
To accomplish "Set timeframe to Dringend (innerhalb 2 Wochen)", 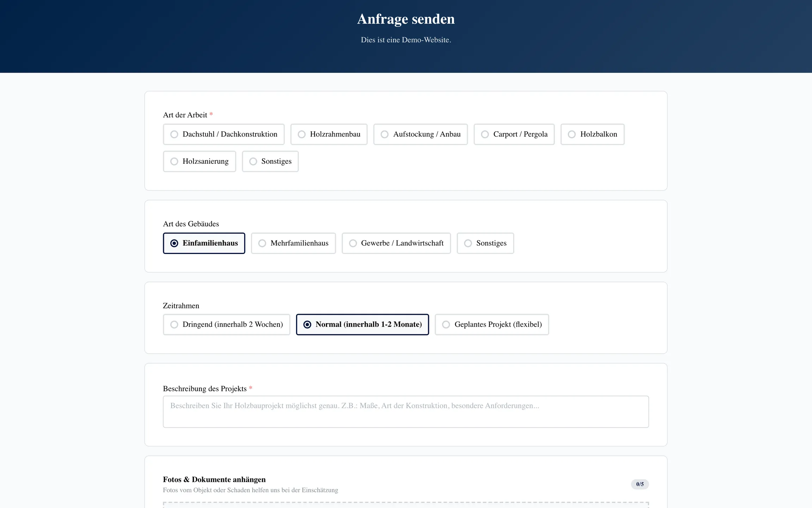I will [x=226, y=324].
